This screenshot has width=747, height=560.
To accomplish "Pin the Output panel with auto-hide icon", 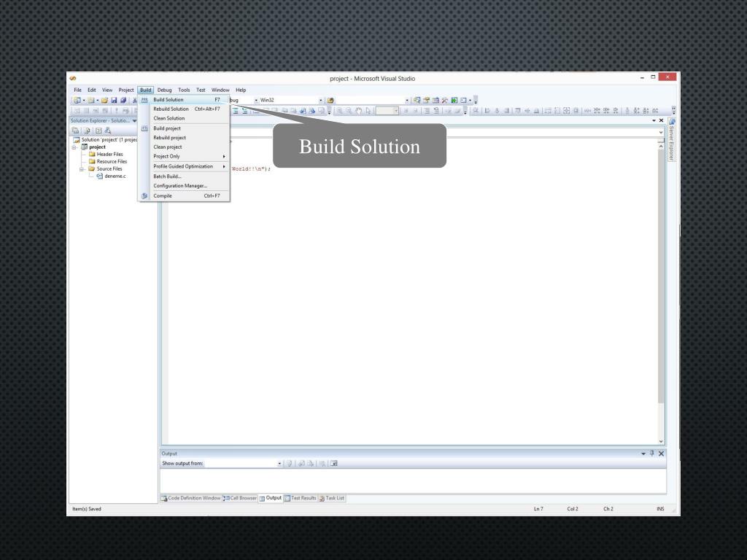I will point(652,454).
